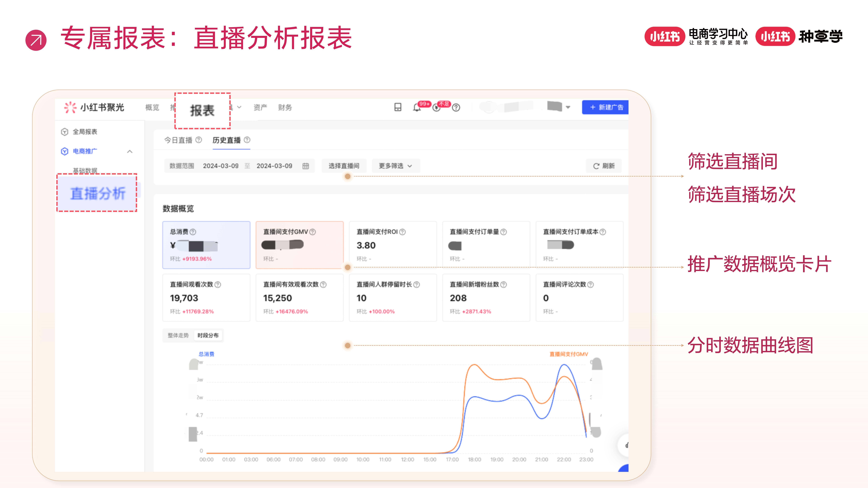Click the help icon next to 直播间人群停留时长
This screenshot has height=488, width=868.
[x=416, y=285]
